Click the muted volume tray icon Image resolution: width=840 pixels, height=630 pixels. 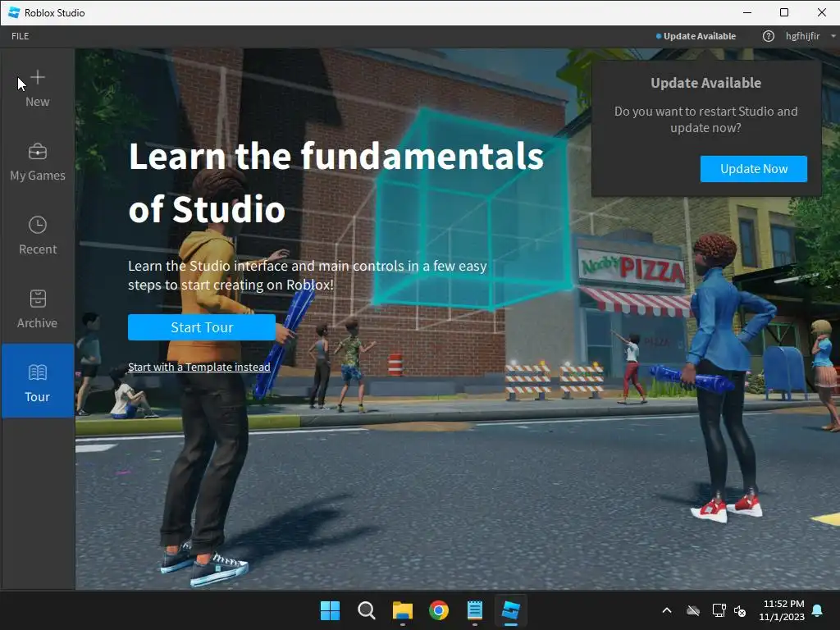pos(741,610)
